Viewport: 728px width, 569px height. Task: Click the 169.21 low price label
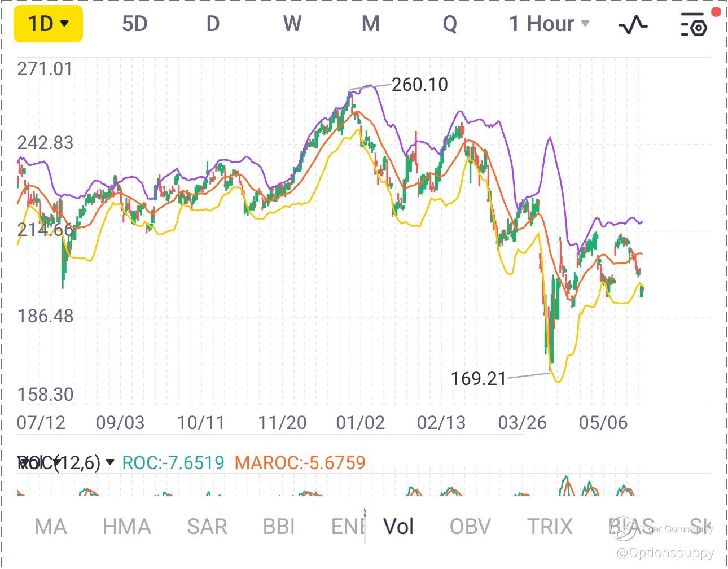[x=479, y=378]
